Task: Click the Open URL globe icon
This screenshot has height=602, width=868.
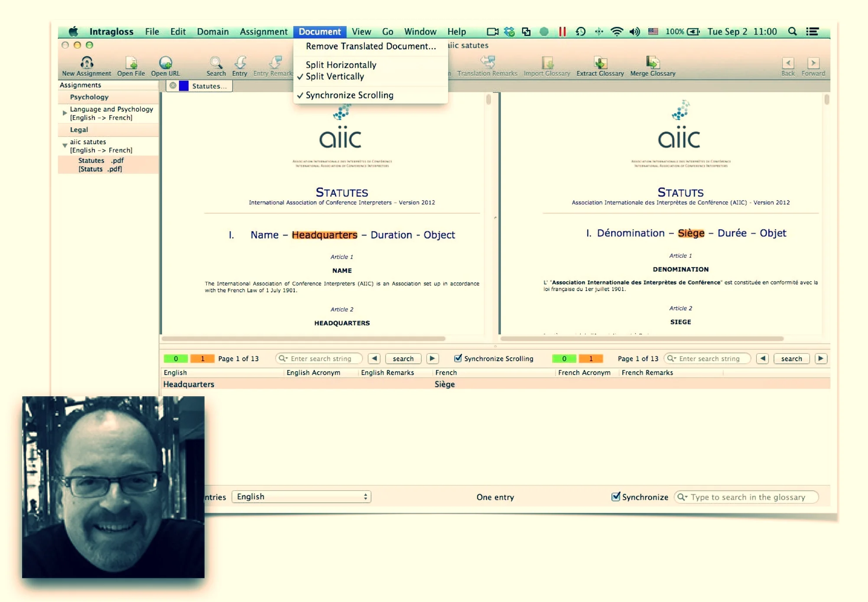Action: pos(165,63)
